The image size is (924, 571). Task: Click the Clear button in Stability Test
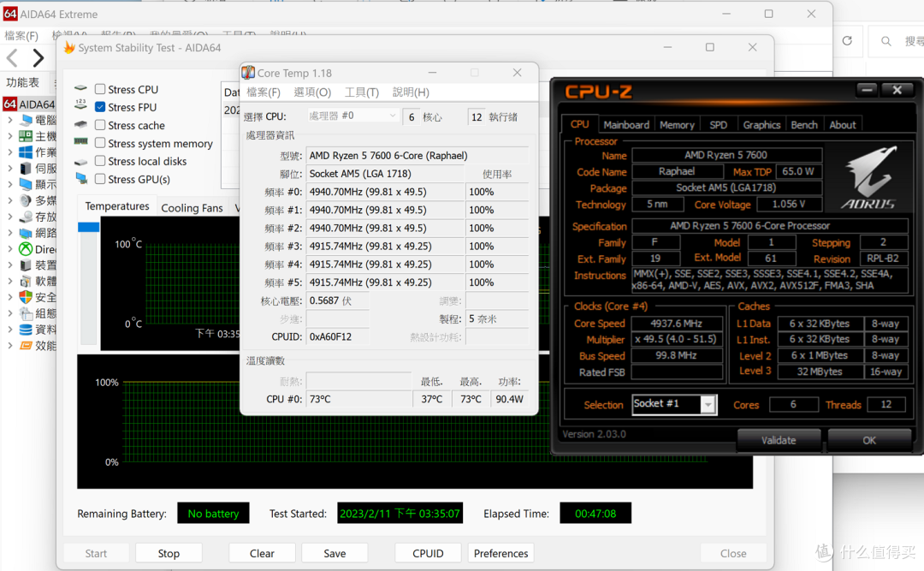click(263, 553)
